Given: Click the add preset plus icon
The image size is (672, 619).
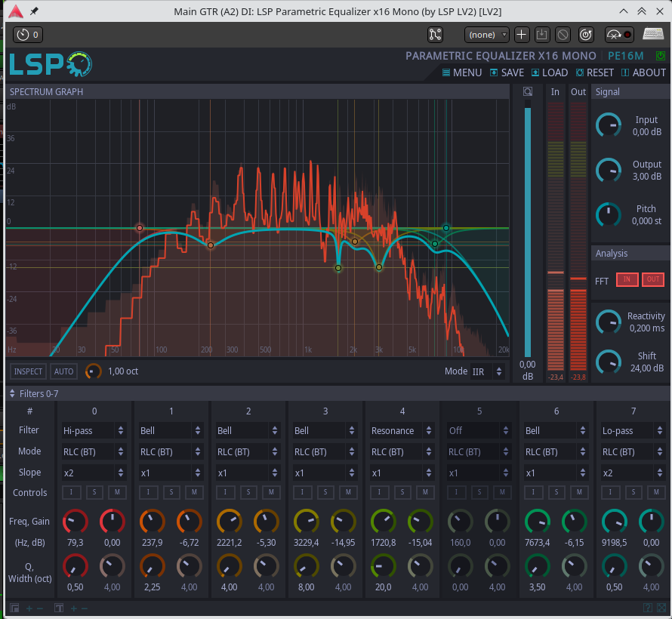Looking at the screenshot, I should click(522, 35).
